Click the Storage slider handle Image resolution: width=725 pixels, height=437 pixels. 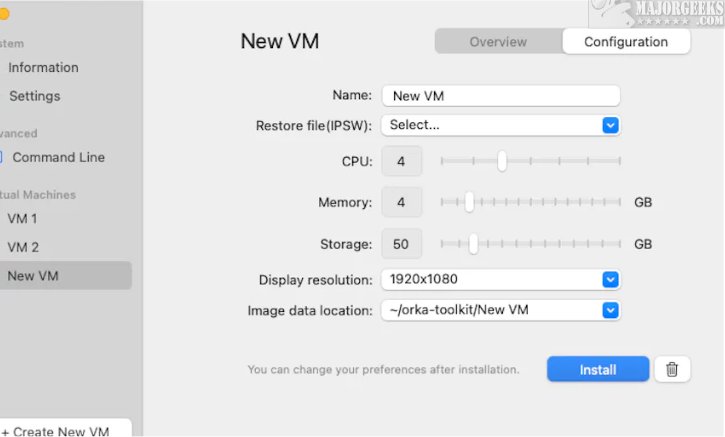pos(473,244)
